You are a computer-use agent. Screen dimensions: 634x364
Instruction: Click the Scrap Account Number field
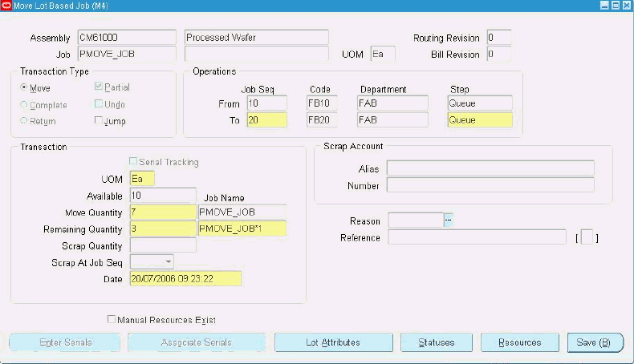coord(490,185)
